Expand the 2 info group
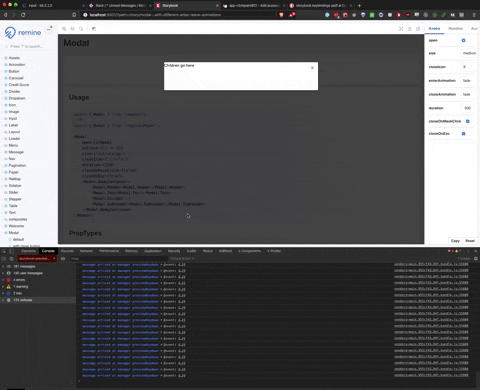480x390 pixels. click(x=17, y=293)
